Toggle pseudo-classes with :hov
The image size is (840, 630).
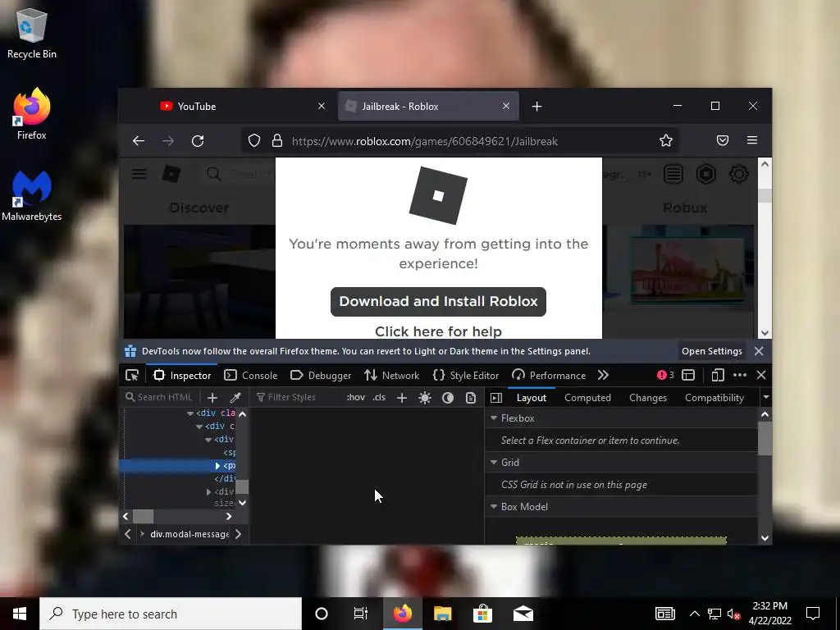coord(356,398)
